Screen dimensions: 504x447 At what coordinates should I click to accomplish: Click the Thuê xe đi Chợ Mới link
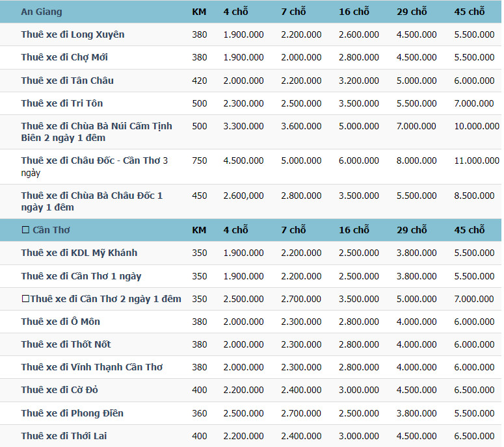[64, 57]
